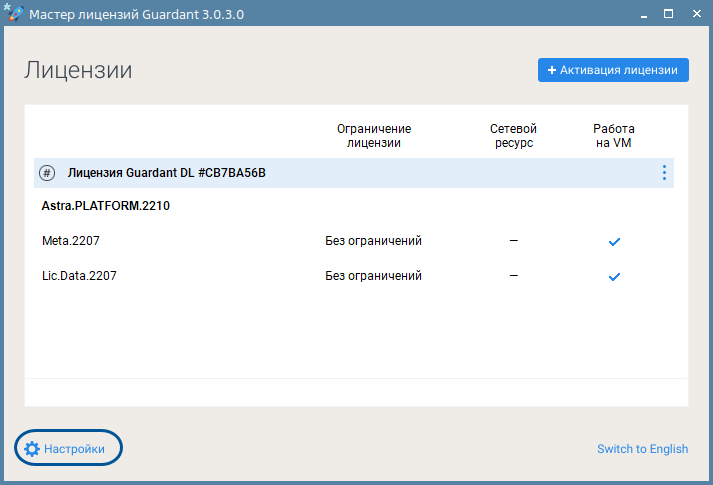Open the three-dot menu for license #CB7BA56B

(663, 173)
